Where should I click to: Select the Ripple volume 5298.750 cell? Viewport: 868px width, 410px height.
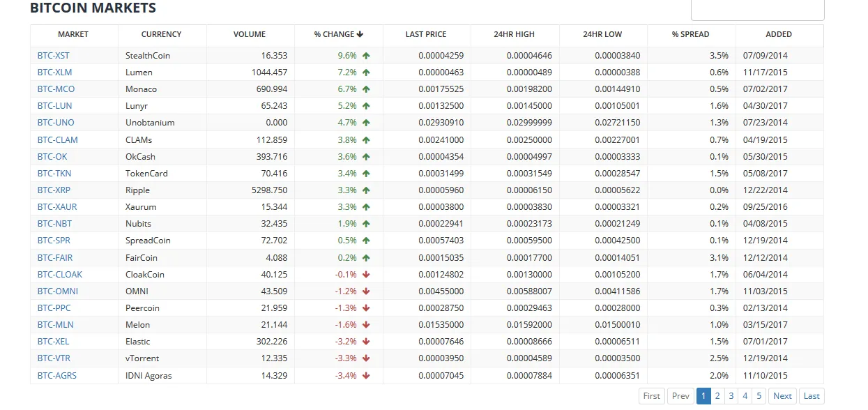pos(250,190)
